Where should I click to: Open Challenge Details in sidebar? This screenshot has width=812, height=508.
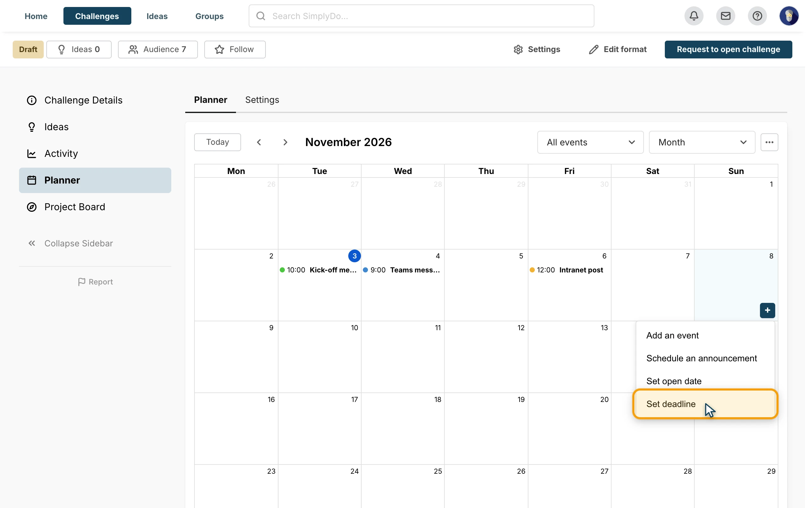point(95,100)
